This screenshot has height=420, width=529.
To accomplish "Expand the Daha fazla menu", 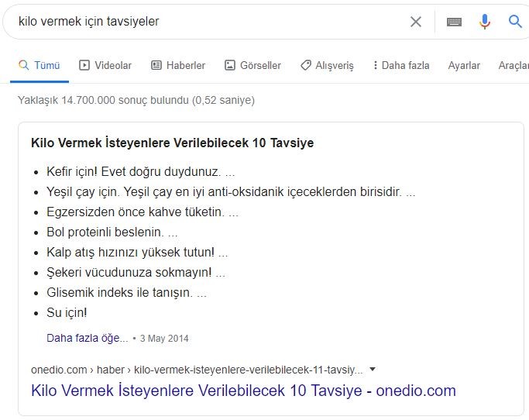I will click(401, 65).
